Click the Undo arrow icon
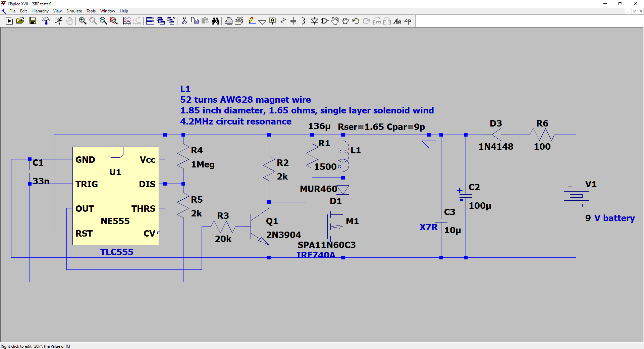This screenshot has width=644, height=349. [x=356, y=21]
